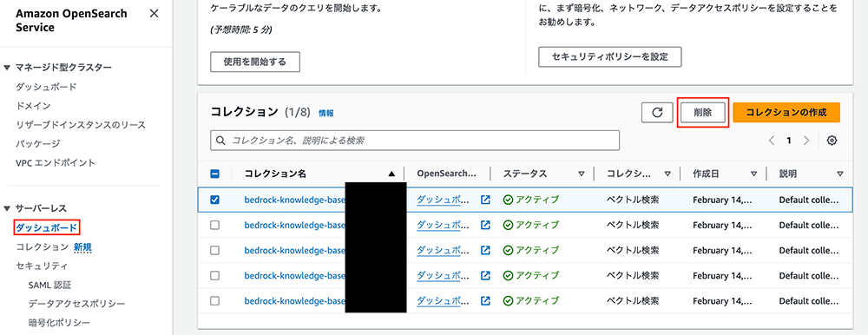Sort by 説明 column arrow
Viewport: 868px width, 335px height.
pyautogui.click(x=840, y=174)
